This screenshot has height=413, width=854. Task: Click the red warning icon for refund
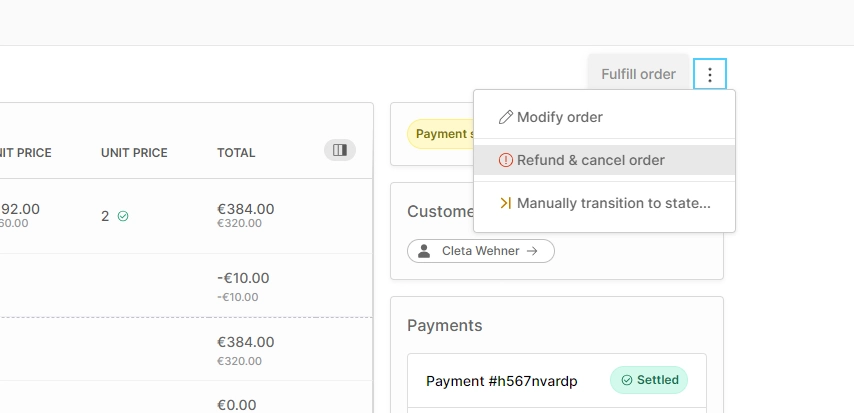coord(506,160)
